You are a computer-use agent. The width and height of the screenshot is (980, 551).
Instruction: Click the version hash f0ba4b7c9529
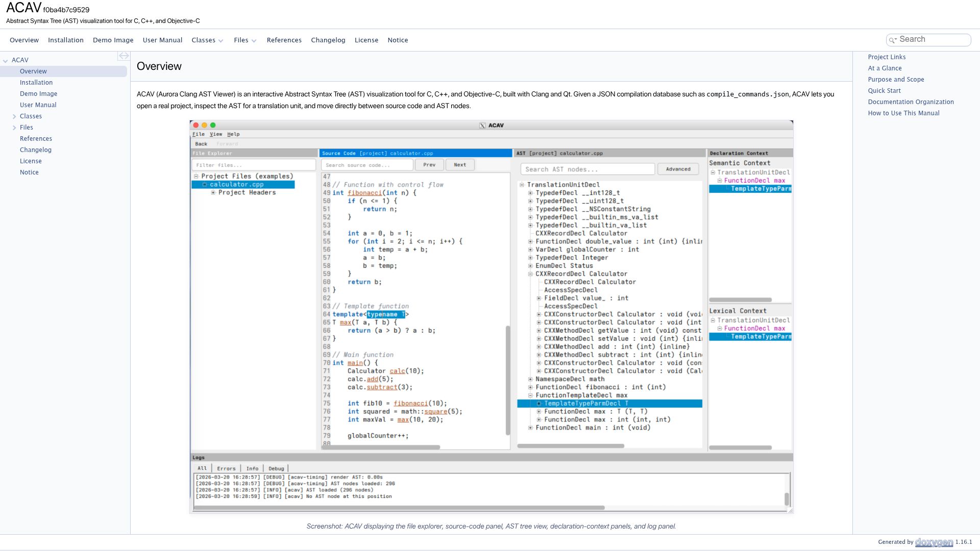click(66, 10)
